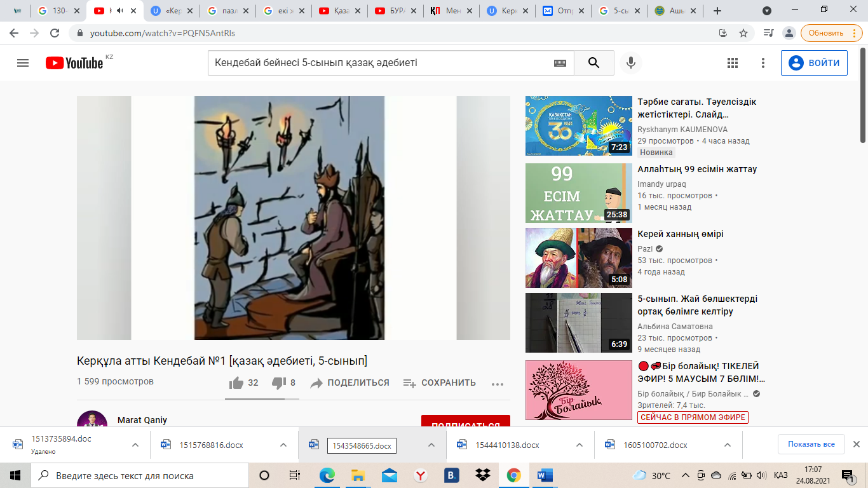Screen dimensions: 868x488
Task: Go back to the previous page
Action: (14, 33)
